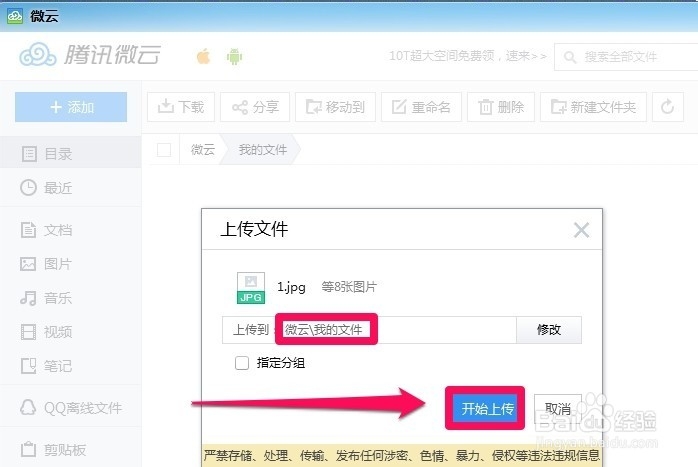Open 视频 category in the sidebar
This screenshot has width=698, height=467.
tap(70, 332)
